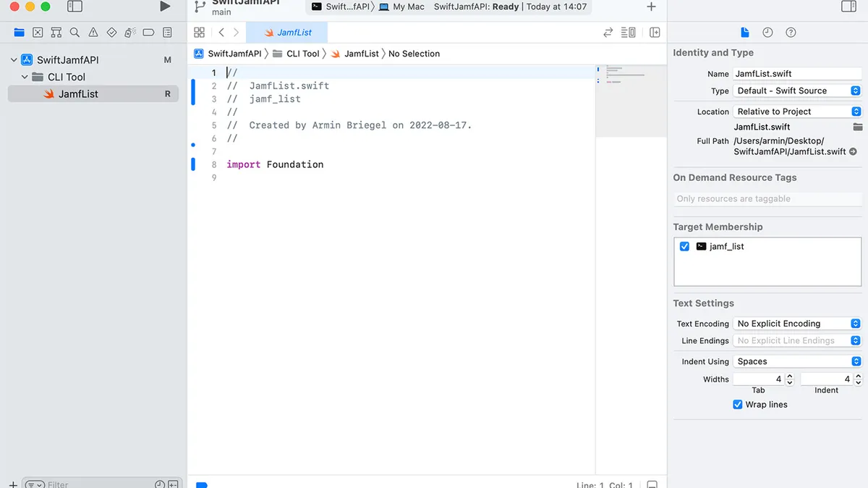Open the Find navigator magnifying glass

75,32
